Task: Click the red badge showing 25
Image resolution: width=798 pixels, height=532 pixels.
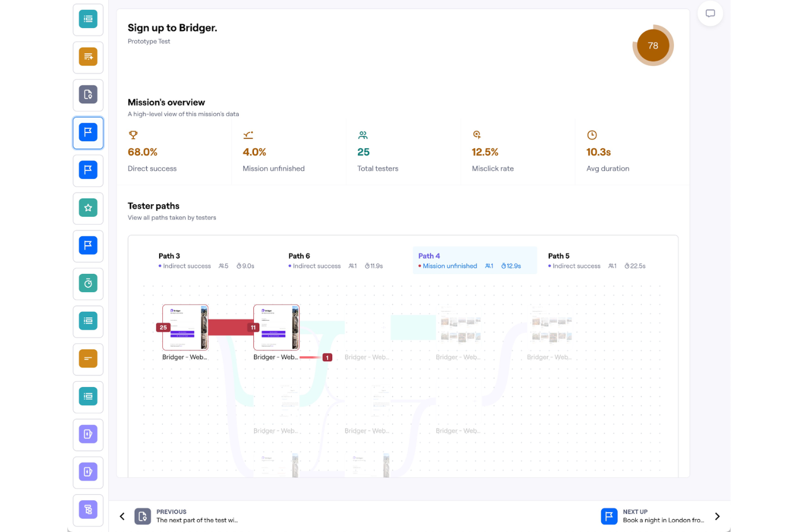Action: [163, 327]
